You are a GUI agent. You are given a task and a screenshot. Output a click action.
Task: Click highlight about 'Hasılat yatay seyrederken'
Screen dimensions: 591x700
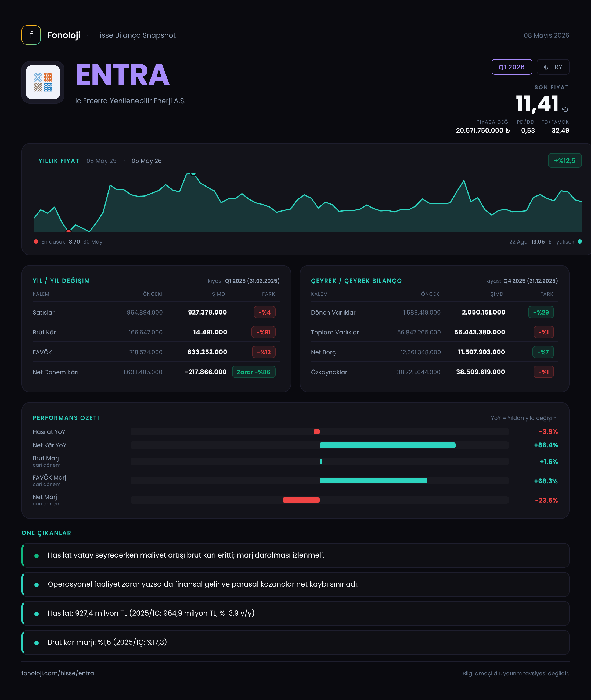click(x=295, y=555)
